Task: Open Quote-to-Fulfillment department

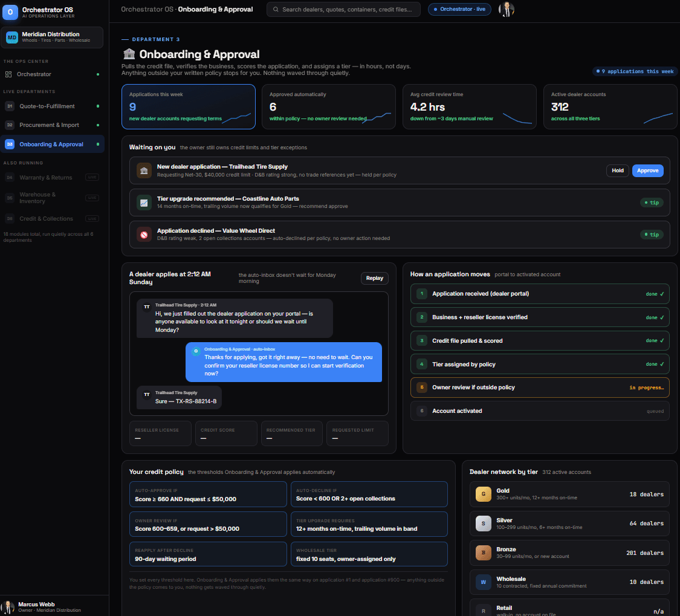Action: [52, 106]
